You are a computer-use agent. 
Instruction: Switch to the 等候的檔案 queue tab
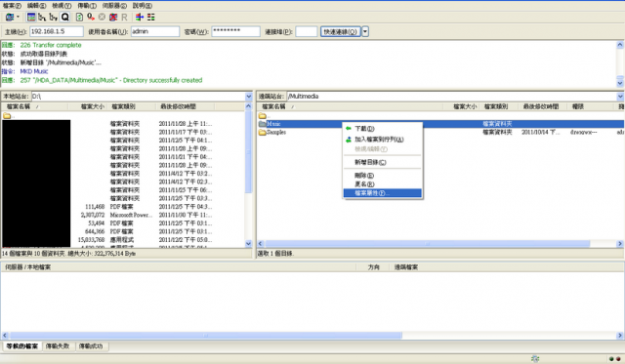(21, 346)
